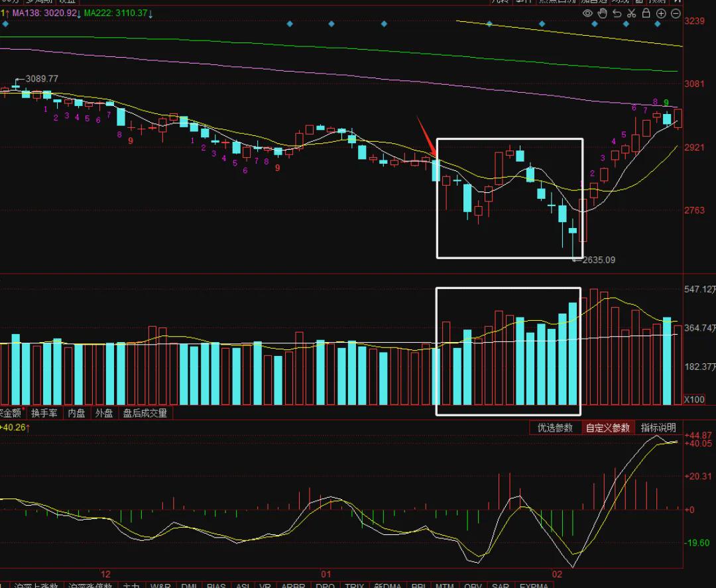Zoom out with the minus circle icon
716x588 pixels.
tap(676, 14)
